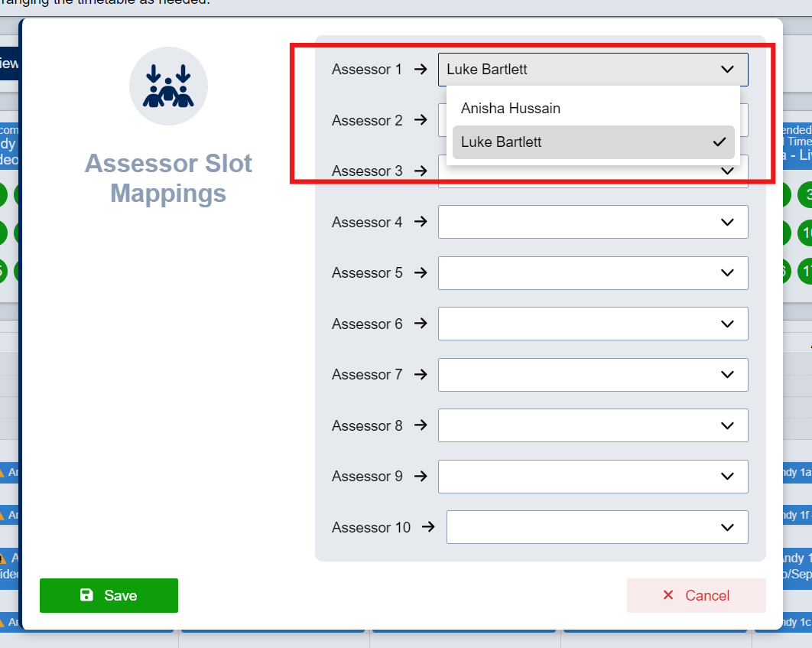Open the Assessor 8 dropdown field
The height and width of the screenshot is (648, 812).
click(x=593, y=425)
